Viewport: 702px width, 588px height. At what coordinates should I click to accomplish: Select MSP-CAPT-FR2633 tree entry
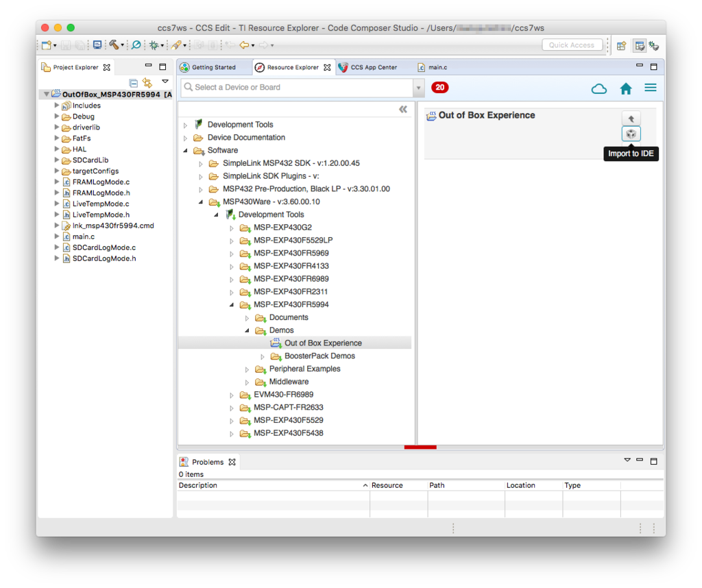[x=289, y=408]
